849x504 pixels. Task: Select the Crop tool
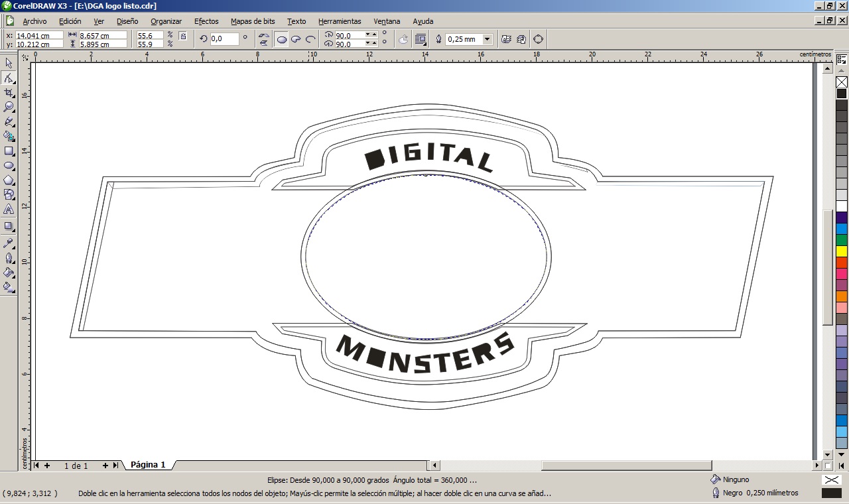click(x=9, y=93)
